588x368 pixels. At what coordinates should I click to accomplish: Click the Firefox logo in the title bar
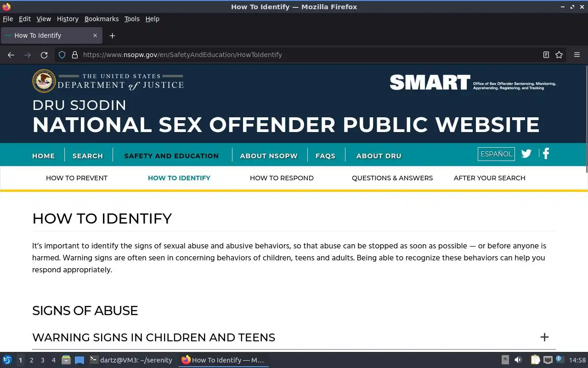[x=6, y=7]
